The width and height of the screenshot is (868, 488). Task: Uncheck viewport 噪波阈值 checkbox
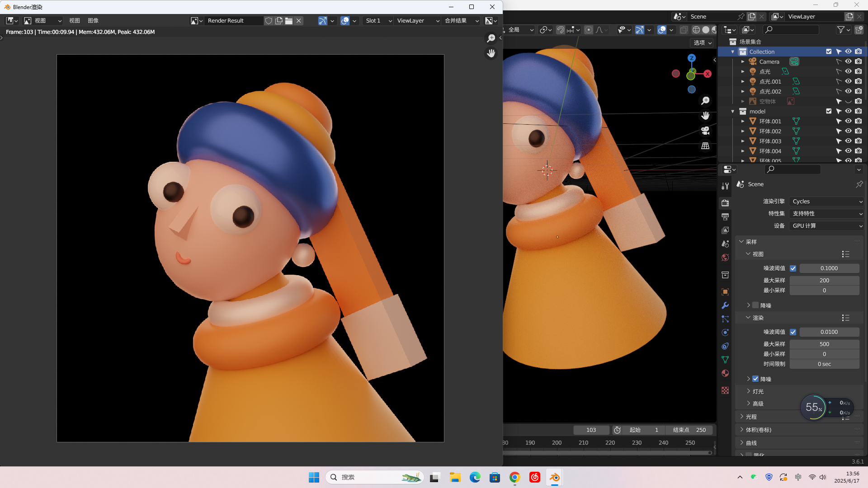click(793, 268)
